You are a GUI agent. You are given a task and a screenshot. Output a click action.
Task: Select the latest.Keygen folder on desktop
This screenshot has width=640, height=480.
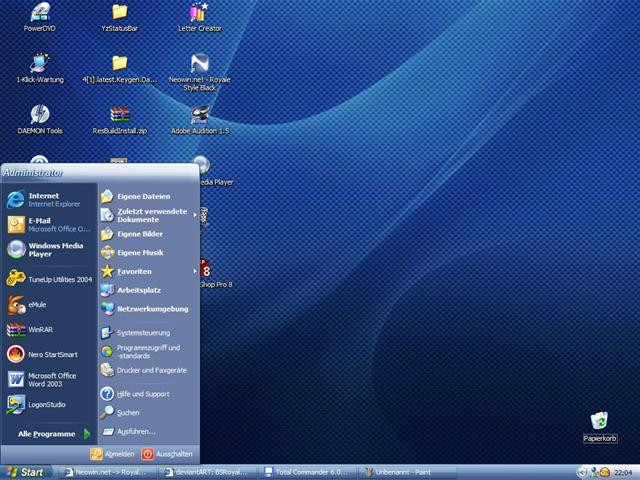(x=120, y=69)
